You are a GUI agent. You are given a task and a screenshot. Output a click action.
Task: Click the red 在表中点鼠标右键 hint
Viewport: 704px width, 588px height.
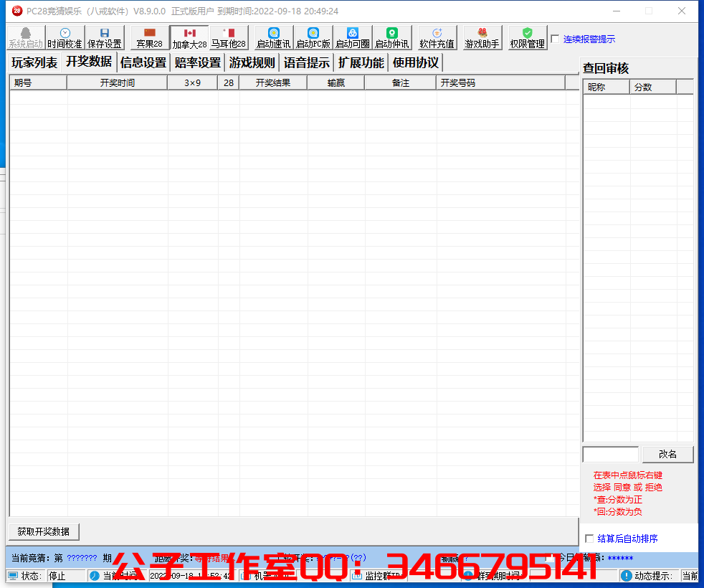(628, 475)
